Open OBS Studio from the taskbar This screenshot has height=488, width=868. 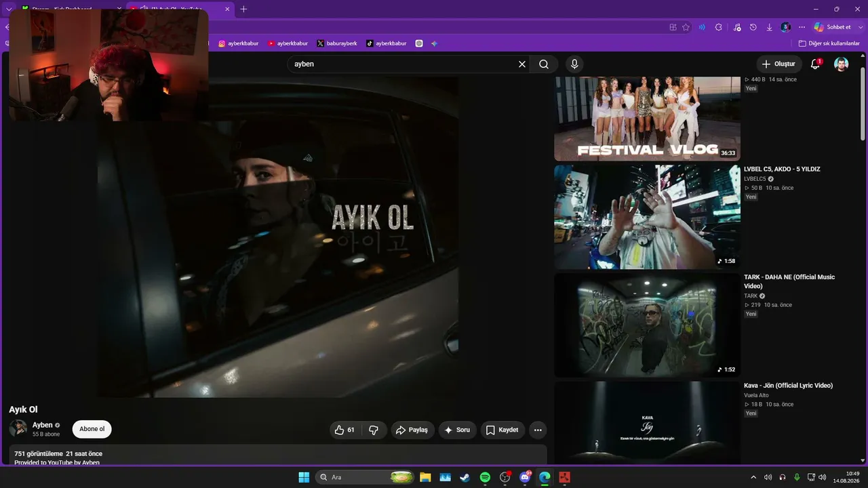point(505,477)
